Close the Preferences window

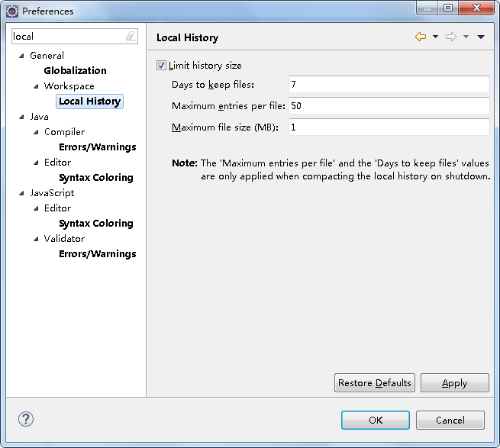tap(476, 8)
